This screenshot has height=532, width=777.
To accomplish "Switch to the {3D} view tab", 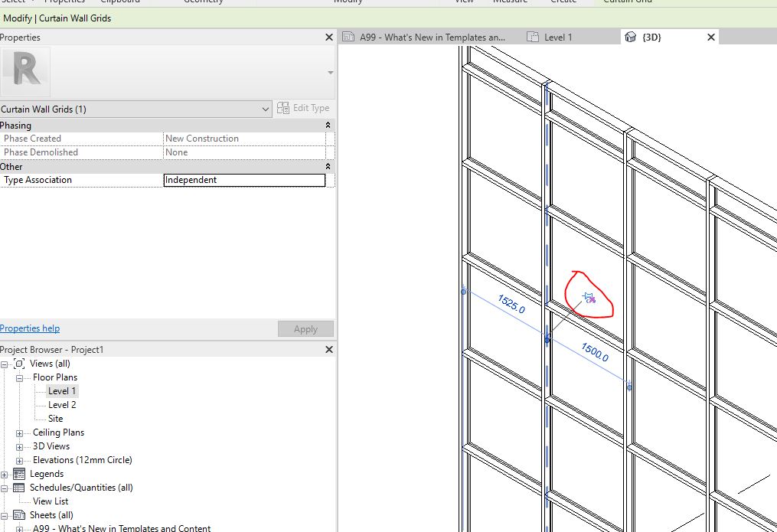I will tap(651, 38).
